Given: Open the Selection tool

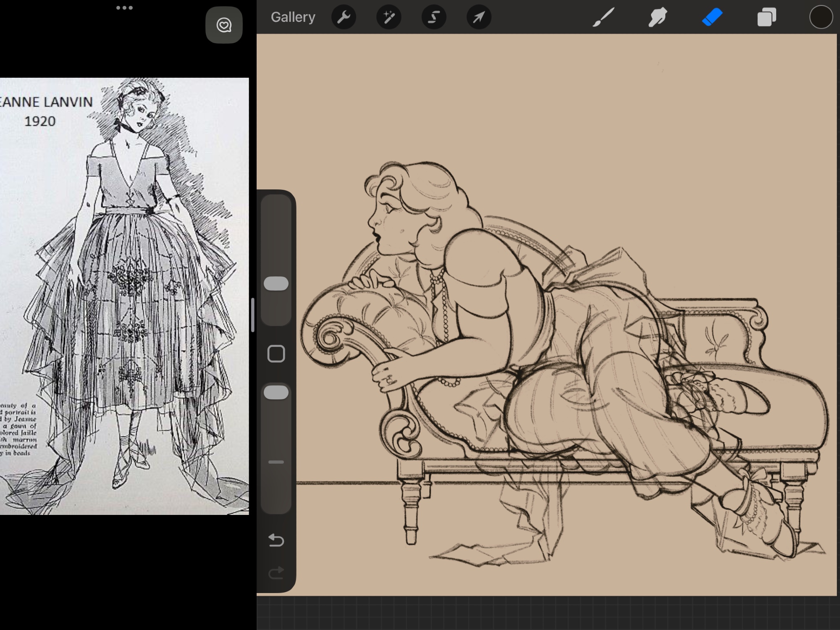Looking at the screenshot, I should 433,17.
